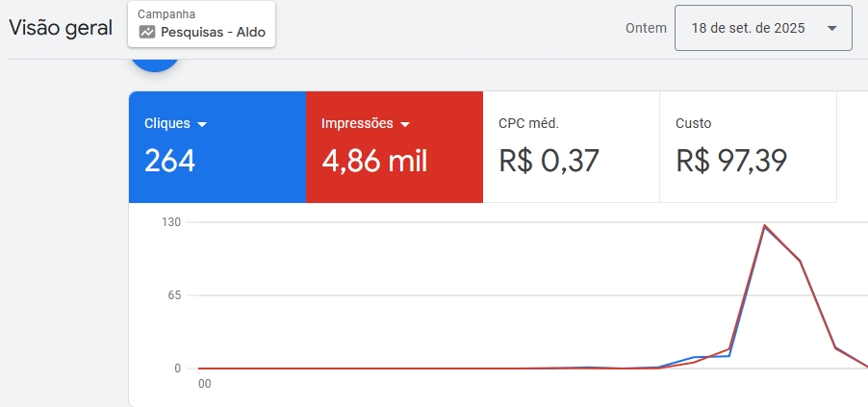Click the partially hidden blue circular button
868x407 pixels.
[155, 64]
